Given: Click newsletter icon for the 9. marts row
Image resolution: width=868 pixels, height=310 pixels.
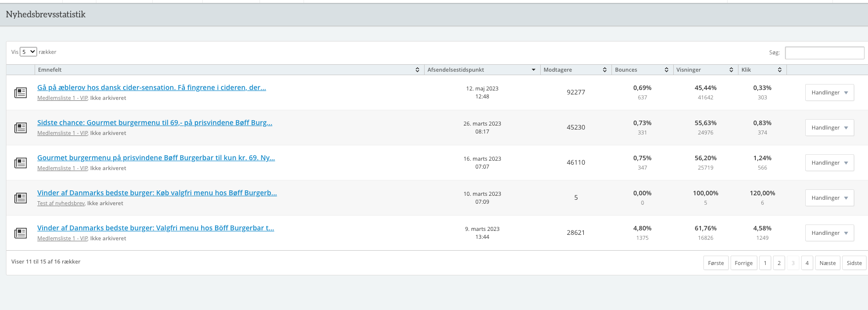Looking at the screenshot, I should point(20,233).
